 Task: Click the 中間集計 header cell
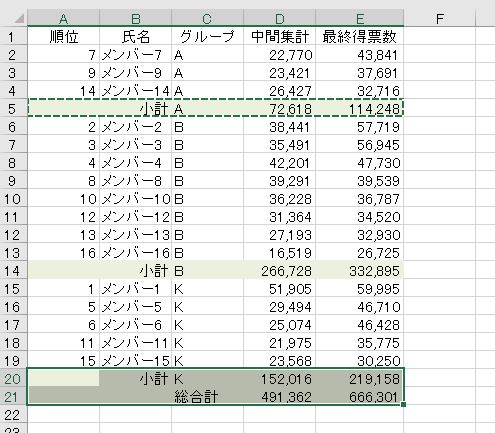click(x=279, y=37)
